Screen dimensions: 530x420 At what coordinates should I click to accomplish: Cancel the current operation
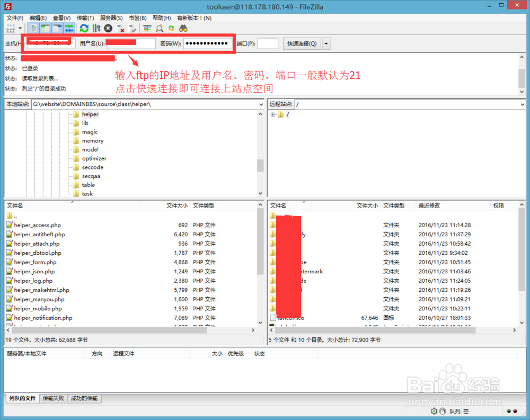click(108, 28)
